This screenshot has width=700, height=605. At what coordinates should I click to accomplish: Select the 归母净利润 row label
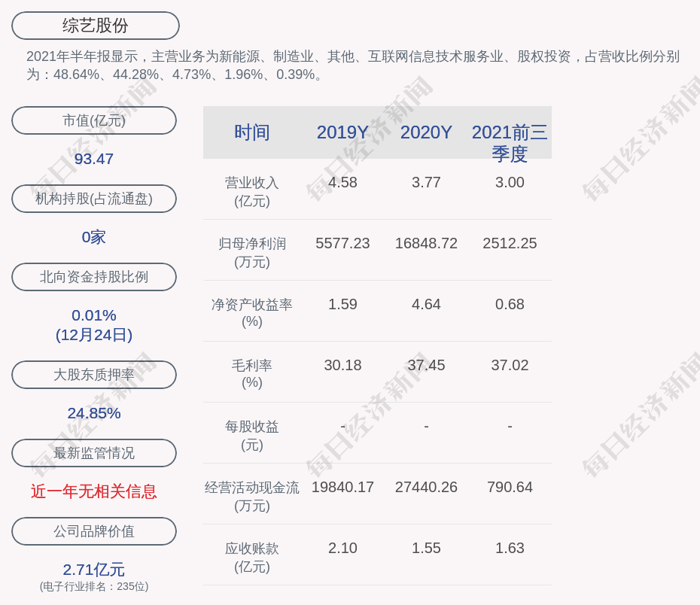click(252, 253)
